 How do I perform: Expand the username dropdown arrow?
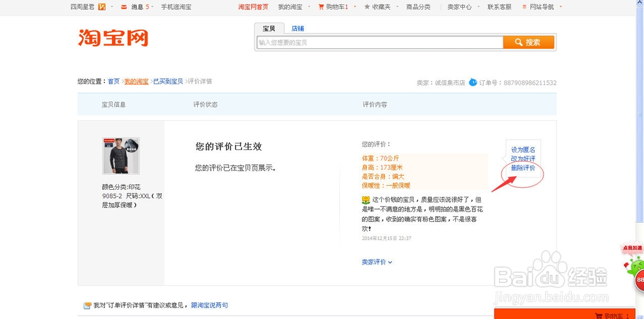pyautogui.click(x=111, y=7)
